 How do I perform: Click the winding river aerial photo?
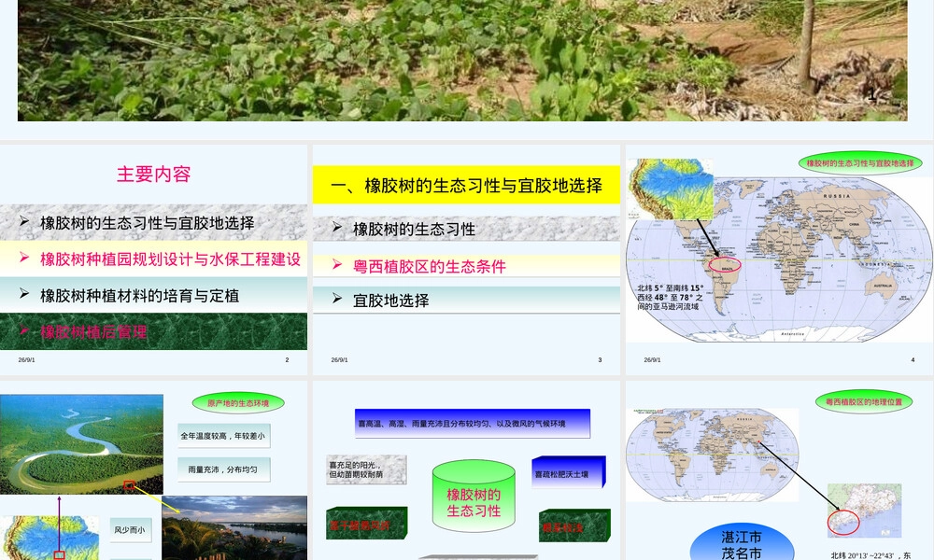[x=81, y=444]
